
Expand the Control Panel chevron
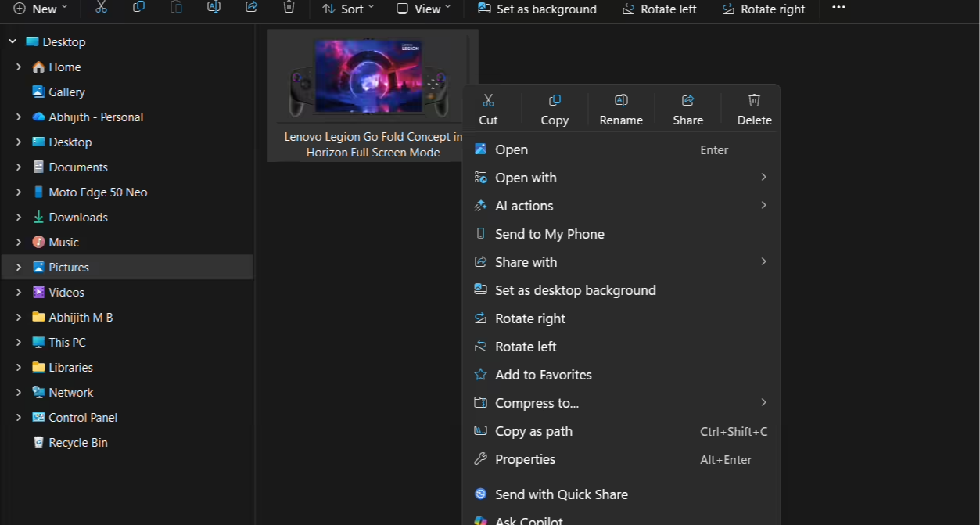19,417
